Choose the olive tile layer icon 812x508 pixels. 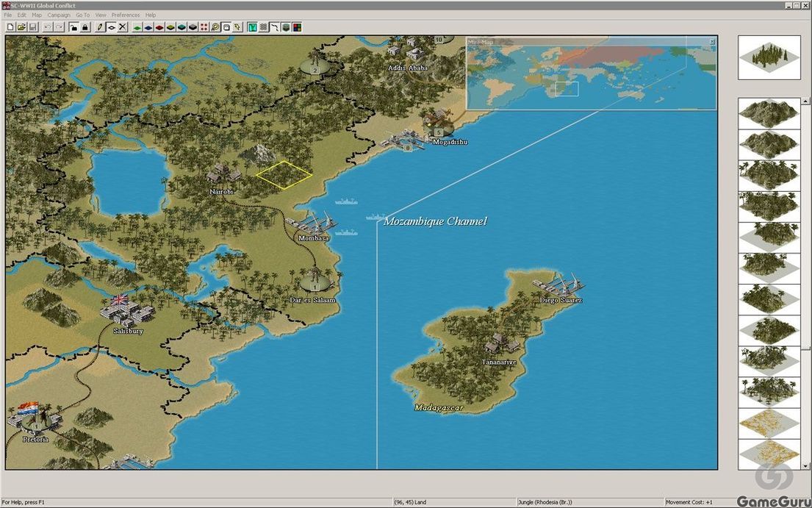point(171,27)
